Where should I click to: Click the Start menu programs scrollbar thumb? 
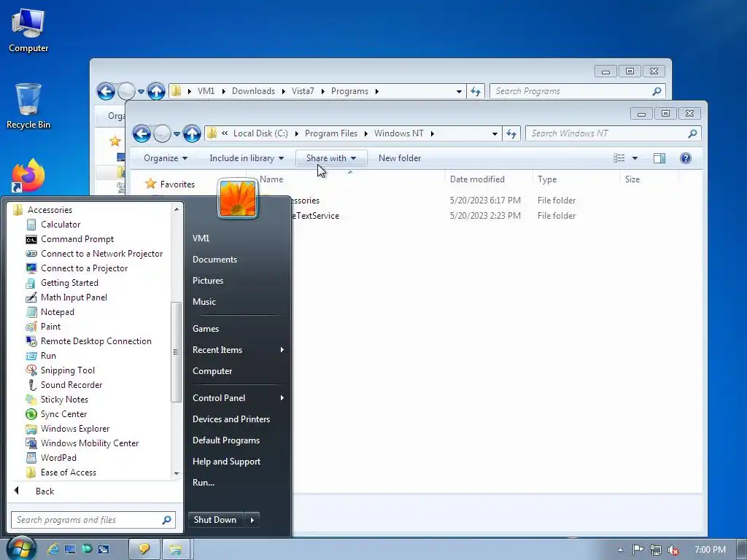[177, 352]
